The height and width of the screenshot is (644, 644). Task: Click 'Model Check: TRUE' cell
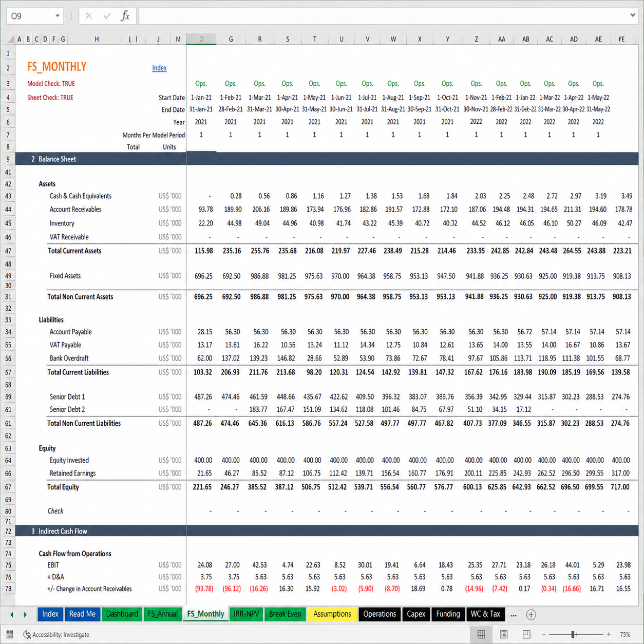coord(51,84)
